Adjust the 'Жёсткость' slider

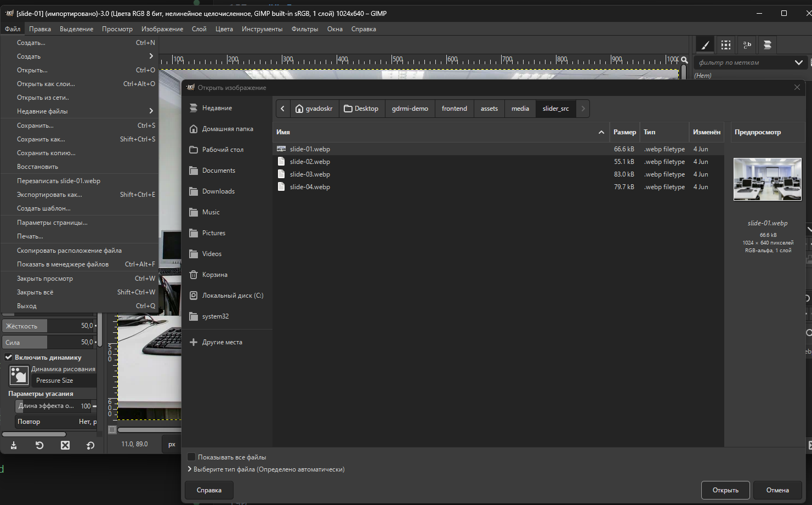click(49, 326)
